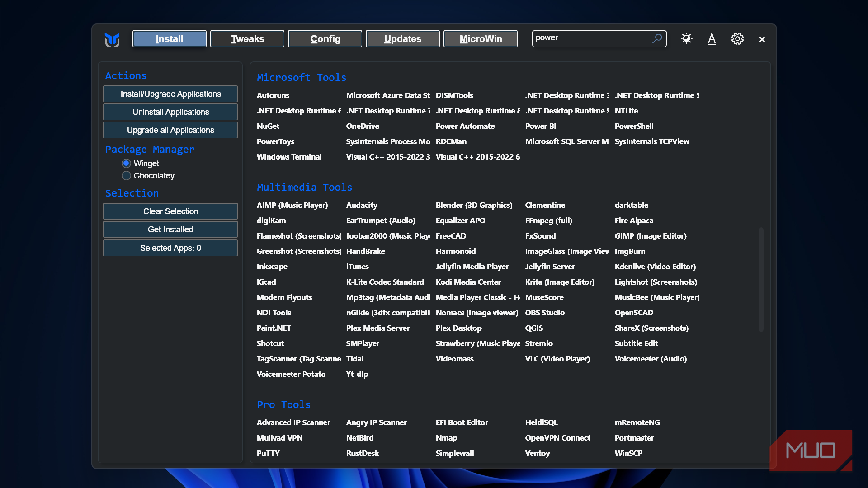Click the app list vertical scrollbar
Screen dimensions: 868x488
tap(761, 280)
